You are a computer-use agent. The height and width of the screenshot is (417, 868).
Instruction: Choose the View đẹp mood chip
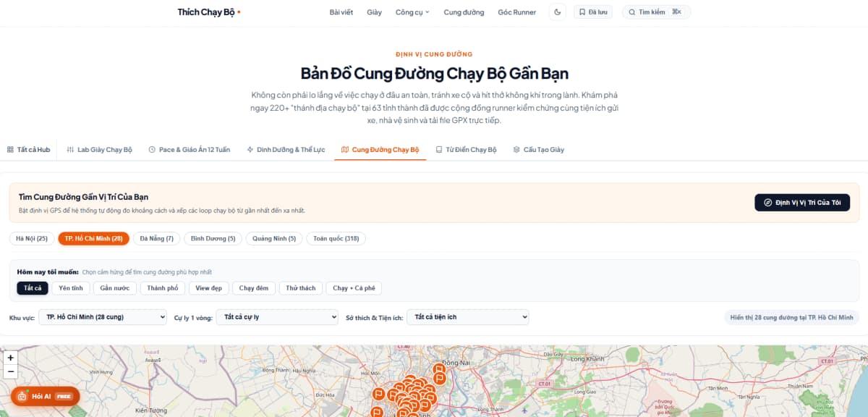pyautogui.click(x=209, y=288)
